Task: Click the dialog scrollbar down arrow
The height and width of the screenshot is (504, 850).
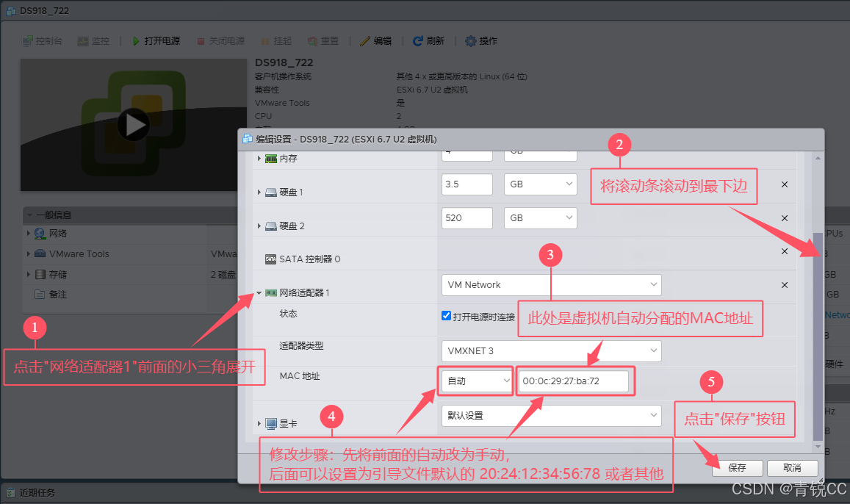Action: pos(818,447)
